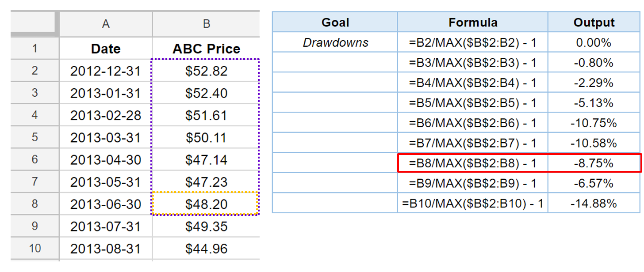Click the -14.88% output cell
The height and width of the screenshot is (272, 644).
click(594, 204)
